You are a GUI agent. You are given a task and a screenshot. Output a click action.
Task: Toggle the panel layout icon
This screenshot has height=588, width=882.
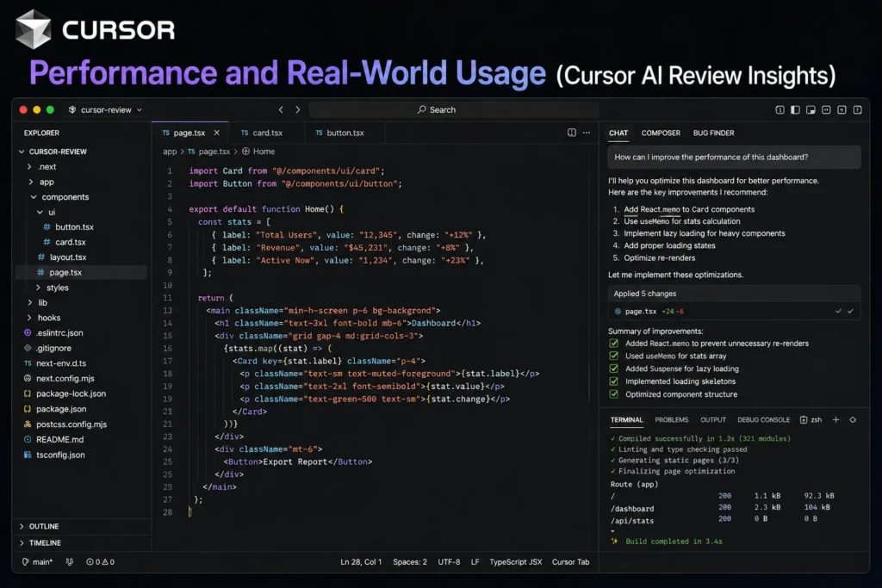point(811,109)
